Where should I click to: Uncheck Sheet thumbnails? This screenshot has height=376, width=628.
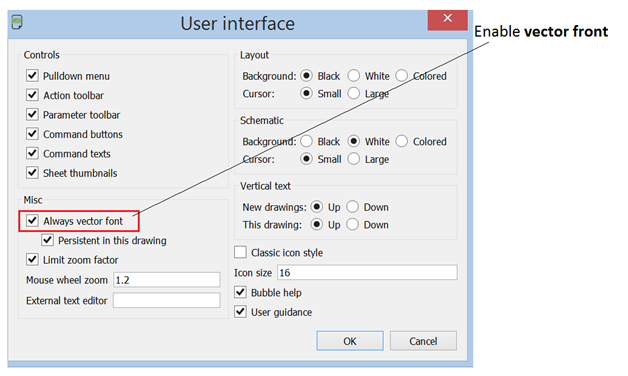pyautogui.click(x=32, y=173)
